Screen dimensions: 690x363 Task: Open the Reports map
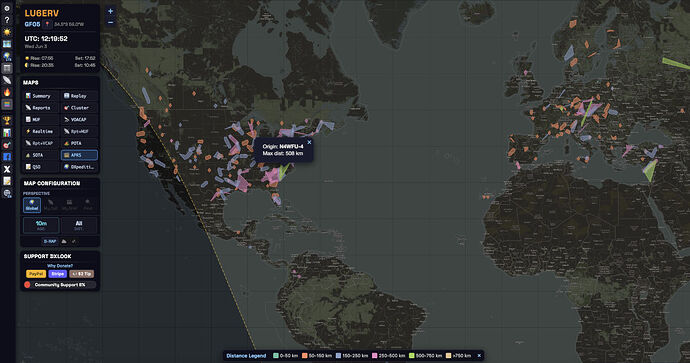click(x=40, y=108)
